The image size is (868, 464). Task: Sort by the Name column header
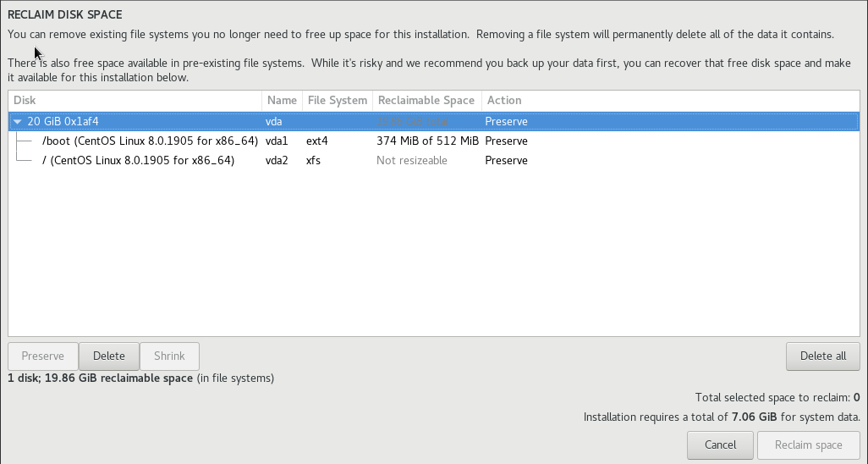point(282,100)
